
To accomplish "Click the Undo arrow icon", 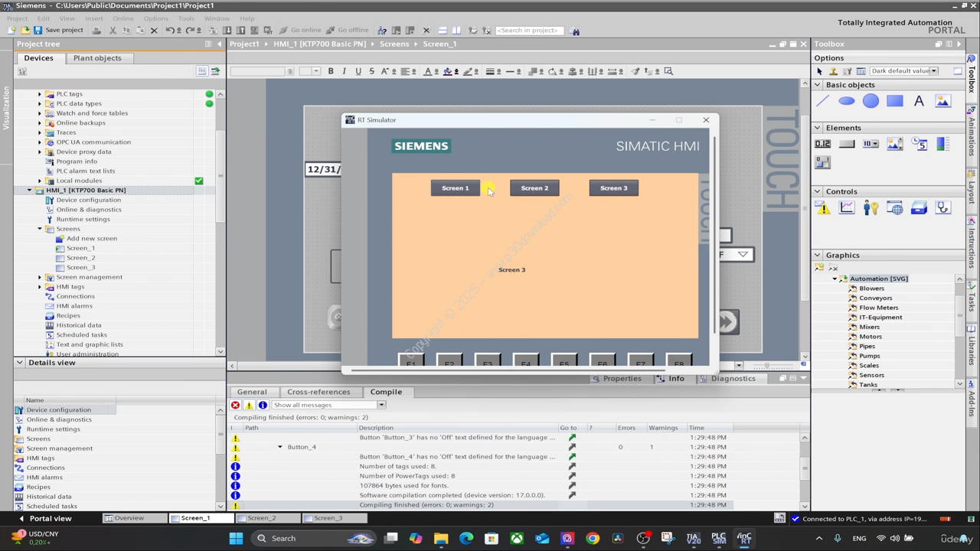I will (x=171, y=30).
